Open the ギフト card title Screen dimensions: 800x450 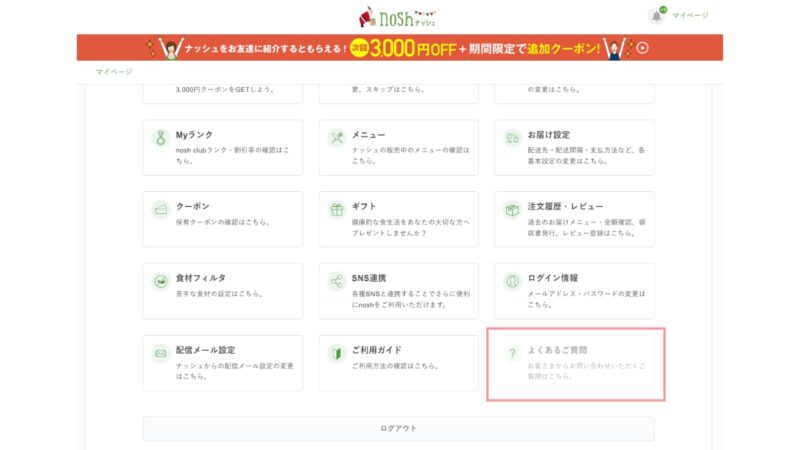pyautogui.click(x=364, y=206)
